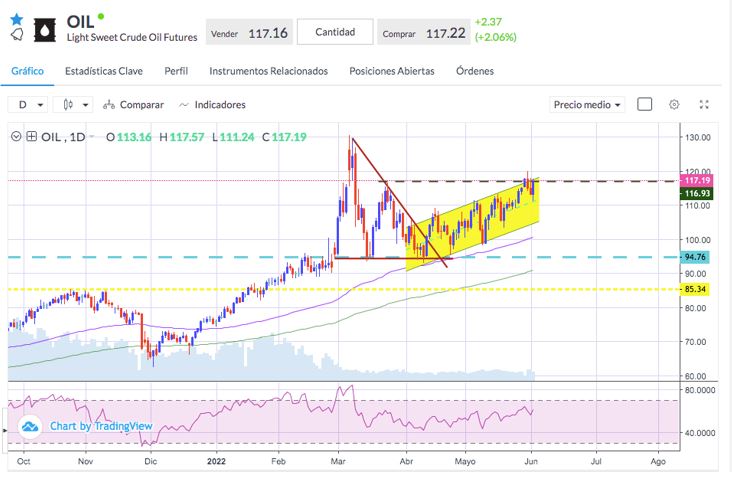Click the pink 117.19 price label
Screen dimensions: 732x487
pos(697,180)
